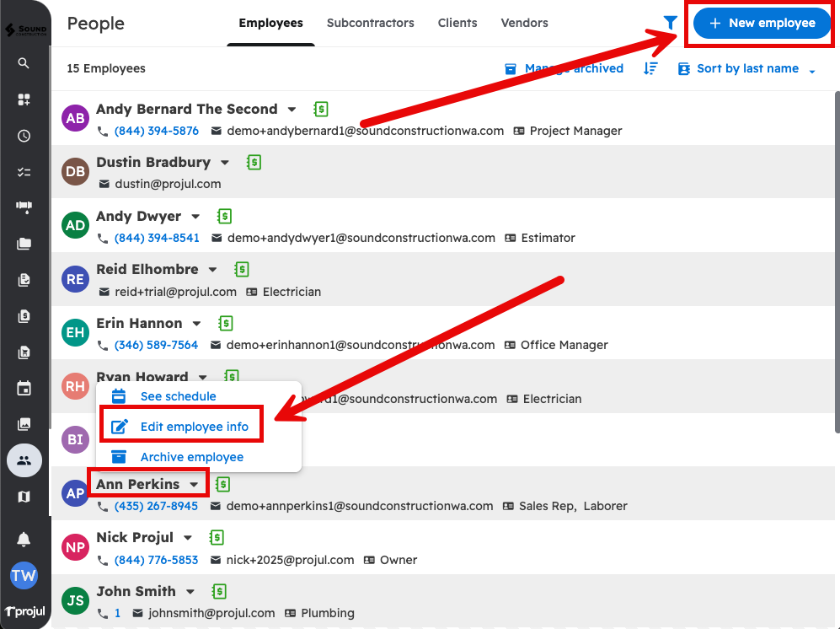The width and height of the screenshot is (840, 629).
Task: Click Andy Dwyer's phone number link
Action: (x=157, y=238)
